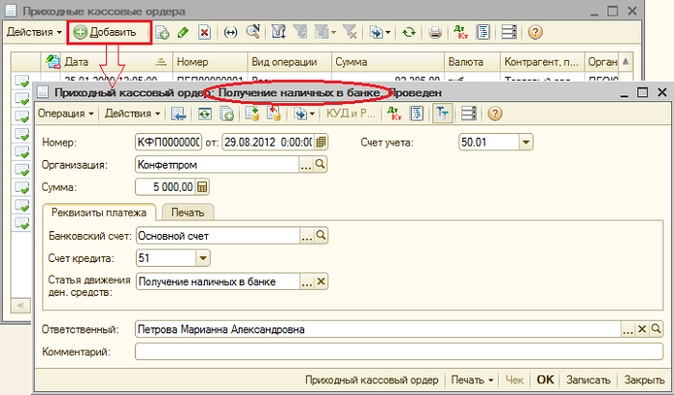674x395 pixels.
Task: Click the OK button
Action: (545, 380)
